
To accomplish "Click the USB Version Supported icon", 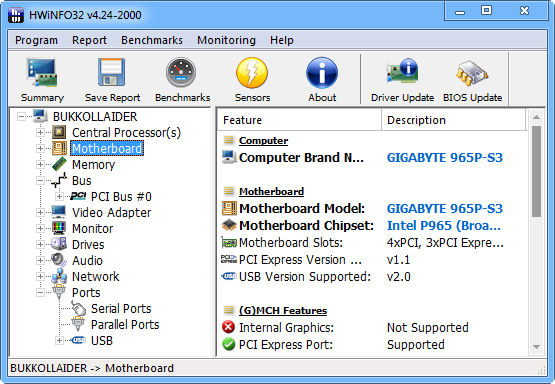I will [x=229, y=276].
